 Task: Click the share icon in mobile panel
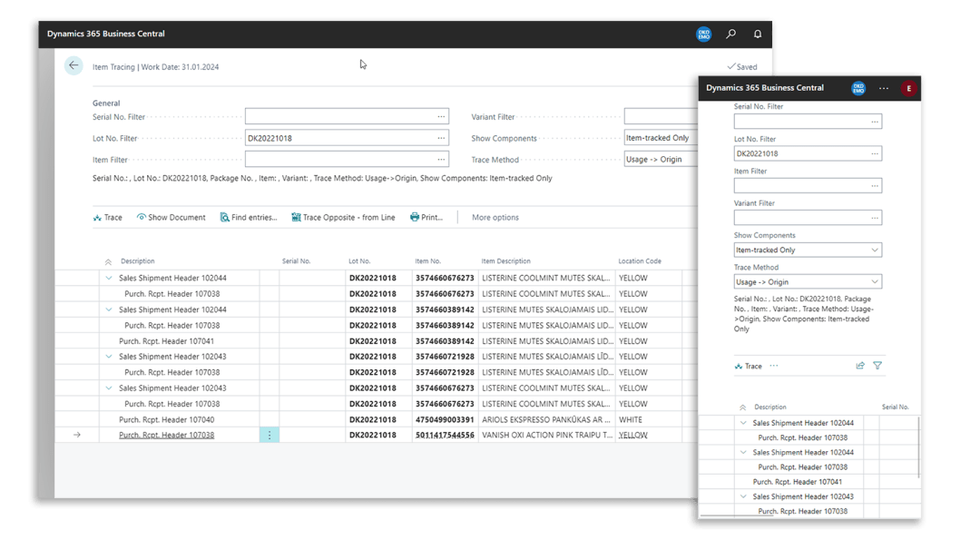[860, 366]
